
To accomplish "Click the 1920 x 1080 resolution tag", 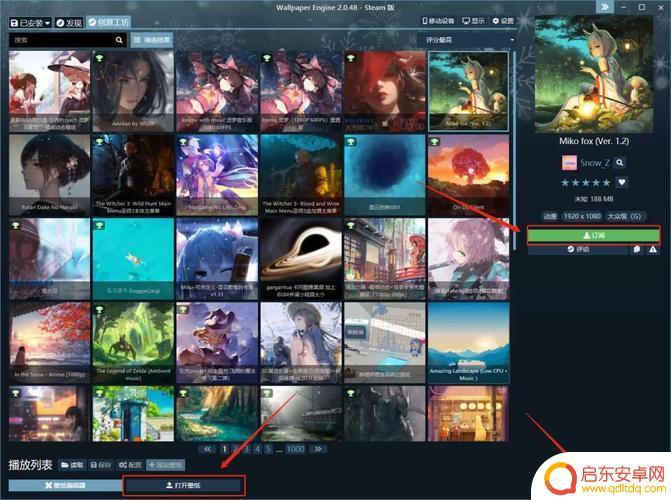I will point(582,216).
